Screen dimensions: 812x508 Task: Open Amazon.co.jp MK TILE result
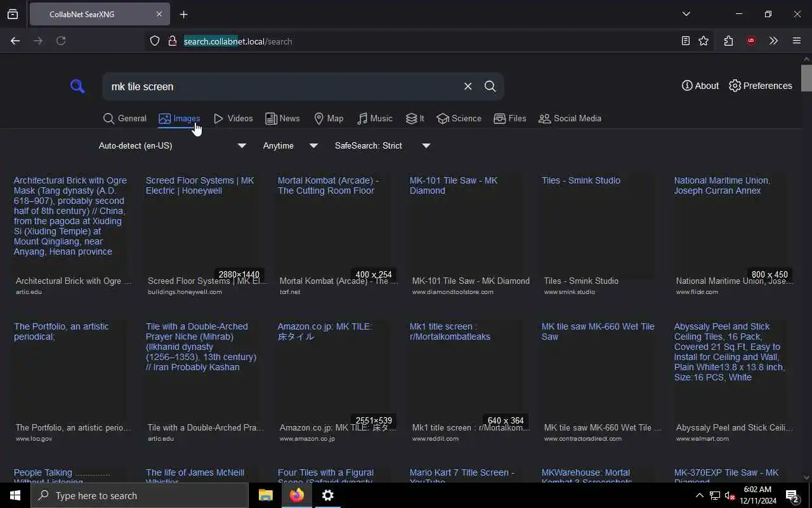[325, 331]
